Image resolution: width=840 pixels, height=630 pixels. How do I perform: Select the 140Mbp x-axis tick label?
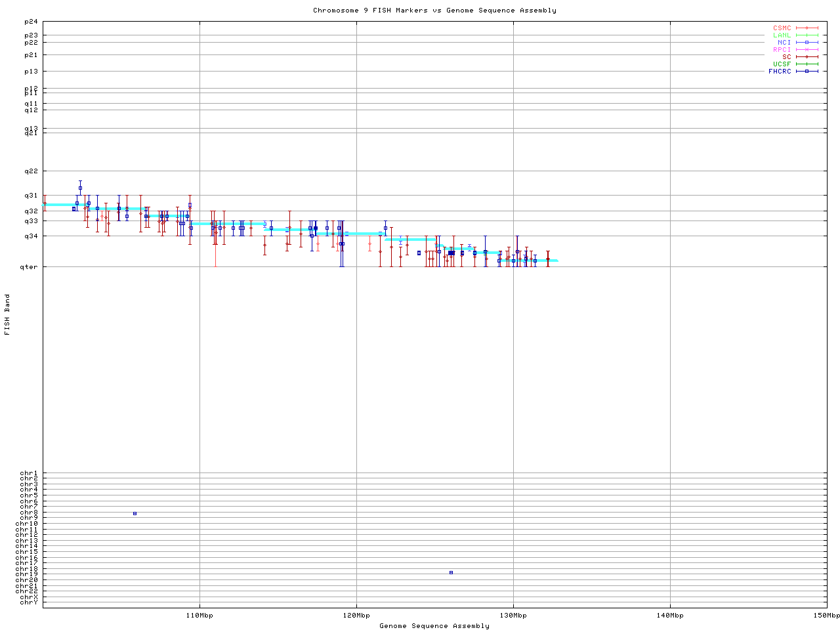[670, 616]
